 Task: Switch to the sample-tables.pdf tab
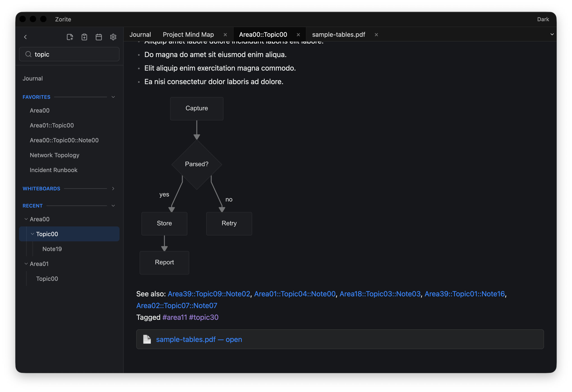click(x=338, y=35)
